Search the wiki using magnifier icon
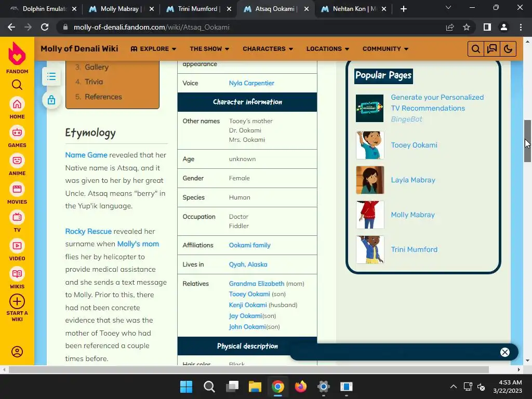 click(476, 49)
